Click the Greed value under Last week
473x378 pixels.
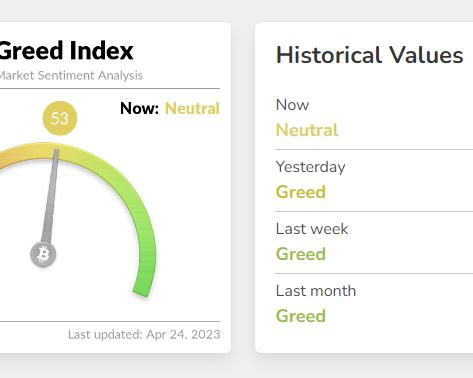point(301,254)
